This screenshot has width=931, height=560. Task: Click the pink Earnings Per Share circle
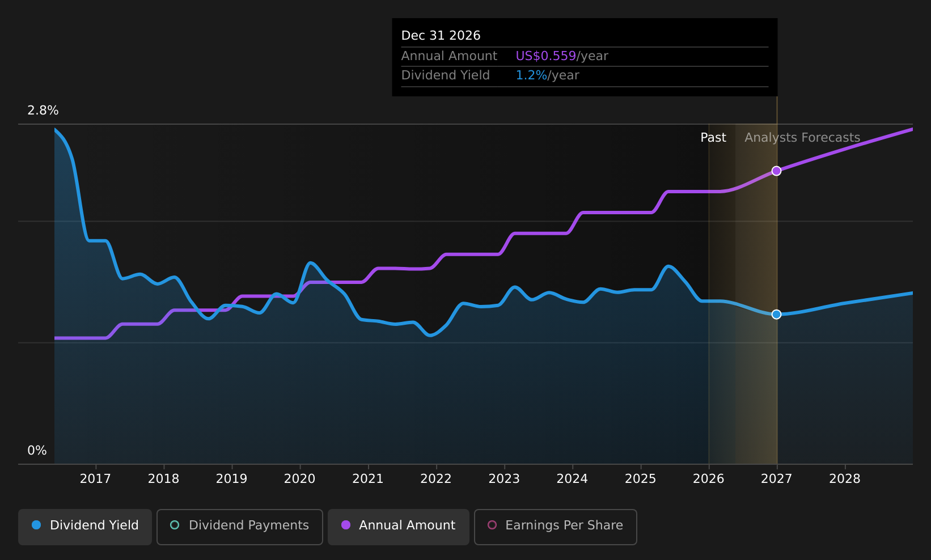(x=492, y=525)
